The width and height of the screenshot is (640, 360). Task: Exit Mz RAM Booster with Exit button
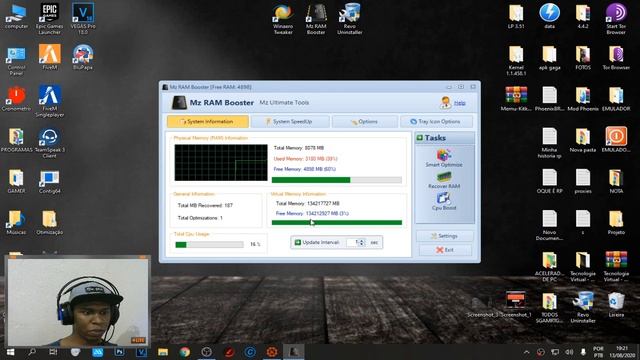445,250
